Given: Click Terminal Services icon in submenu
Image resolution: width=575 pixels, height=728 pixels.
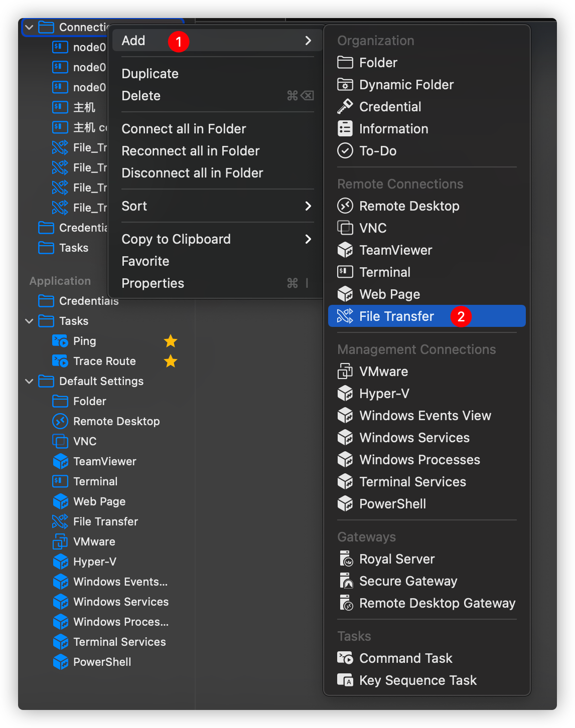Looking at the screenshot, I should coord(345,482).
